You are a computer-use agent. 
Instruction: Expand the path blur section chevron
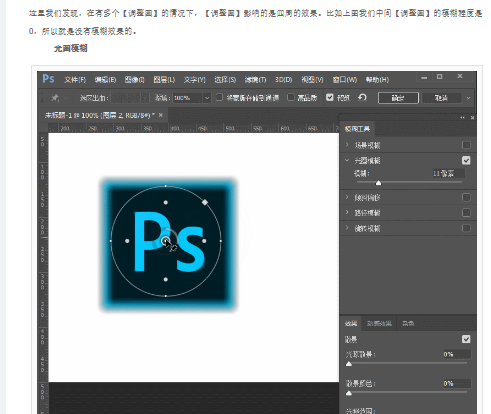347,212
